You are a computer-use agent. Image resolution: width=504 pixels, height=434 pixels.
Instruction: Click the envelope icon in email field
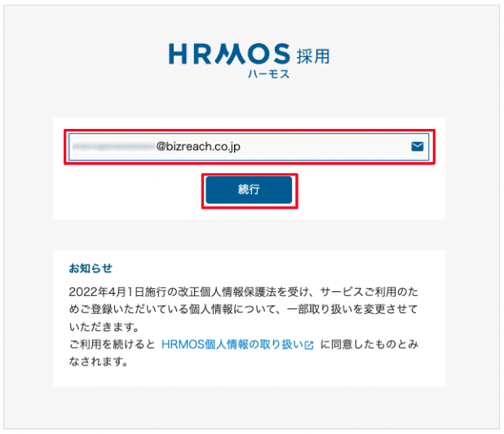[417, 147]
